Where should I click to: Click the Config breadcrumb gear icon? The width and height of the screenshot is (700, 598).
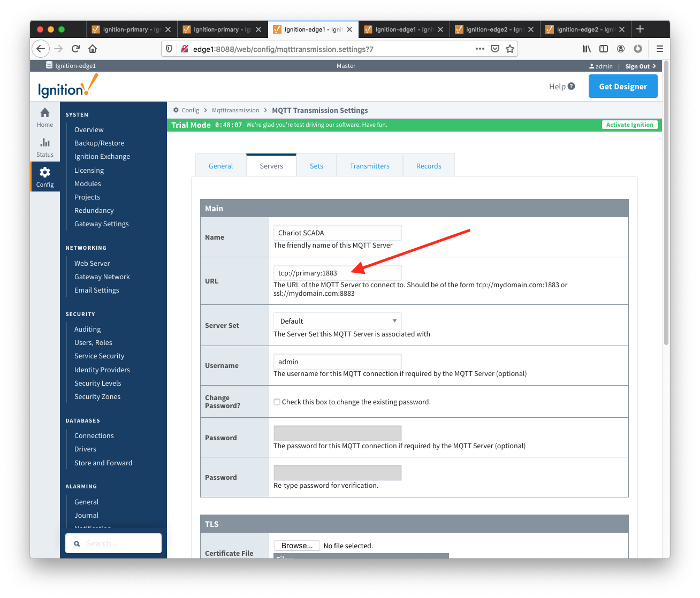176,110
